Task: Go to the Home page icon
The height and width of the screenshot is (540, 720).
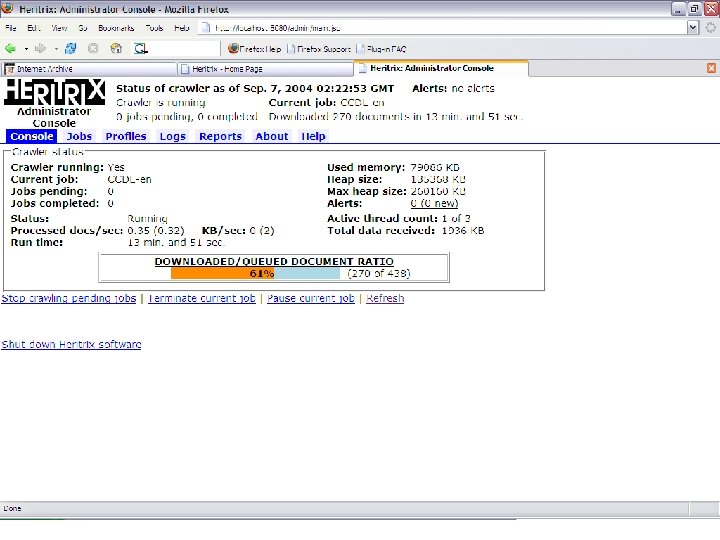Action: [x=116, y=48]
